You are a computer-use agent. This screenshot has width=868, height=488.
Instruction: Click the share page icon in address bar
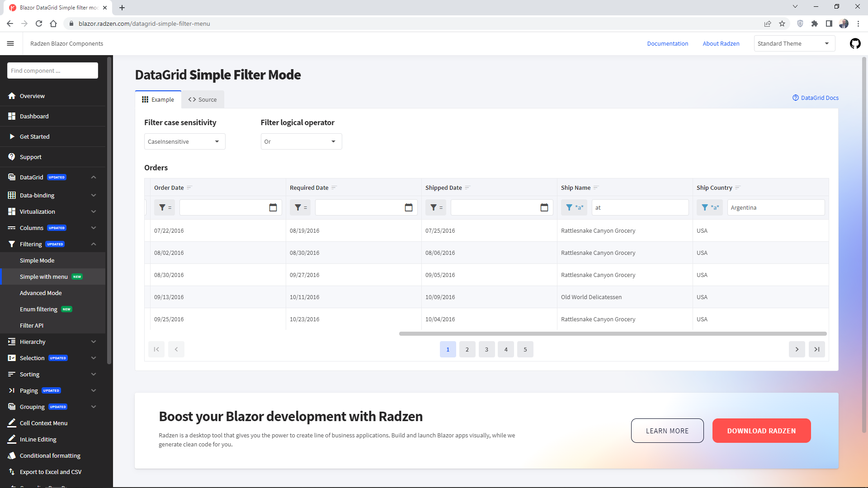pyautogui.click(x=768, y=23)
